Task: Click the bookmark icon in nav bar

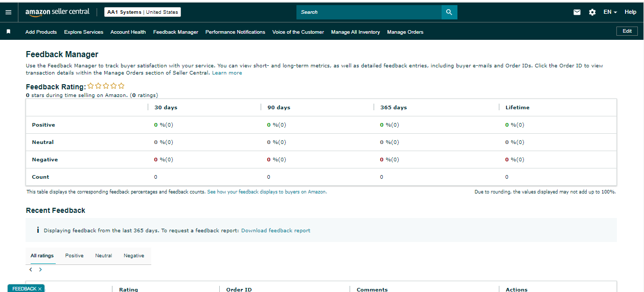Action: point(8,32)
